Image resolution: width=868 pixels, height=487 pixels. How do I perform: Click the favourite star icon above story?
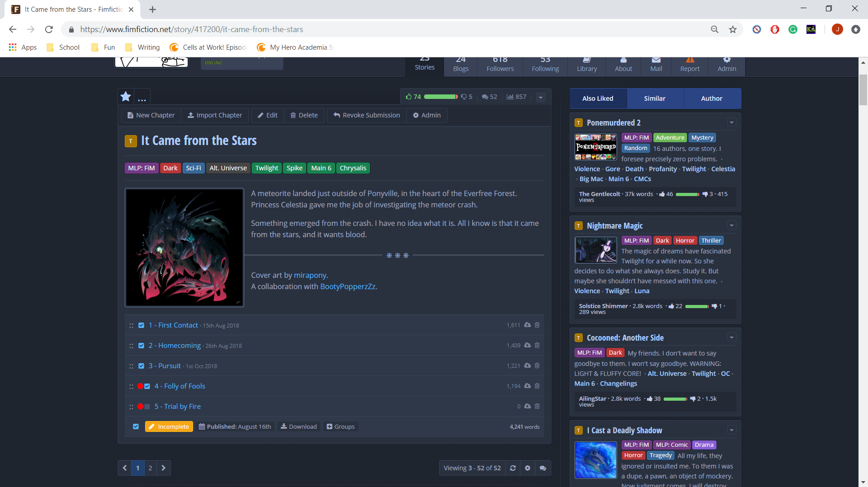coord(126,96)
